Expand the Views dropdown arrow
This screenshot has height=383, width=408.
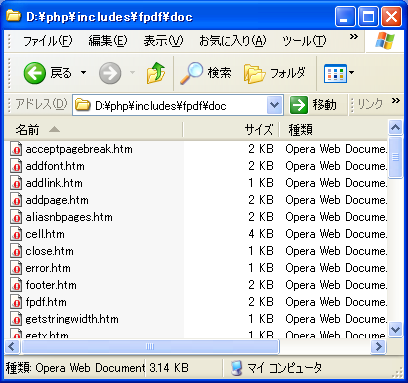point(351,72)
